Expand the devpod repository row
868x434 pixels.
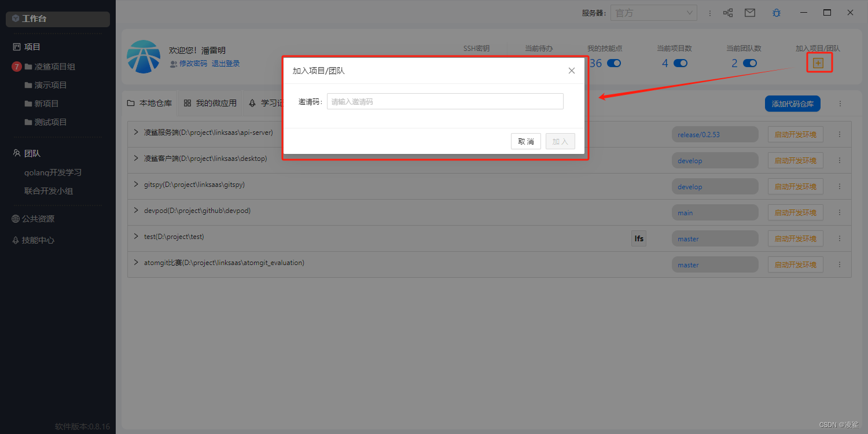point(136,211)
